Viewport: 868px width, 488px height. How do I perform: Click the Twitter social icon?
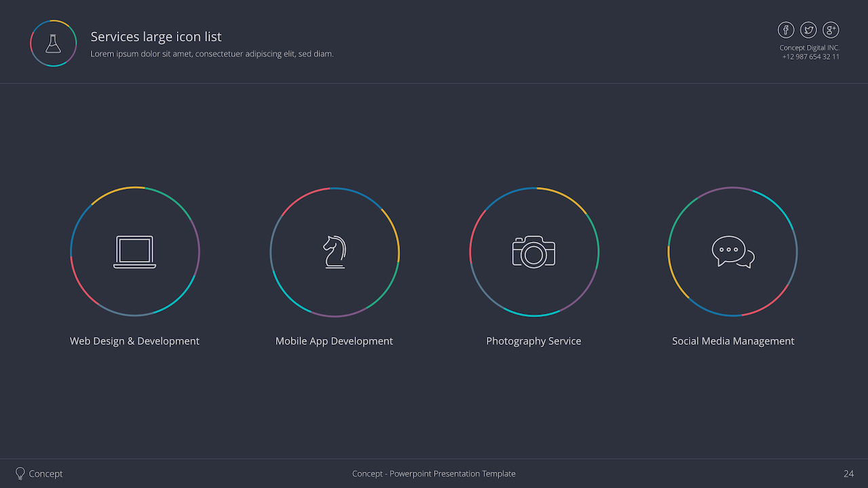tap(808, 30)
